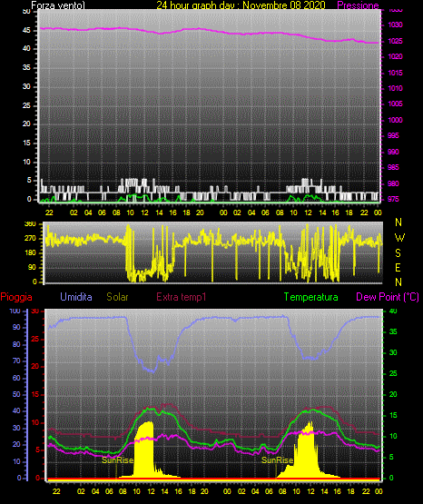Click the first SunRise marker label
Viewport: 423px width, 504px height.
click(x=117, y=460)
